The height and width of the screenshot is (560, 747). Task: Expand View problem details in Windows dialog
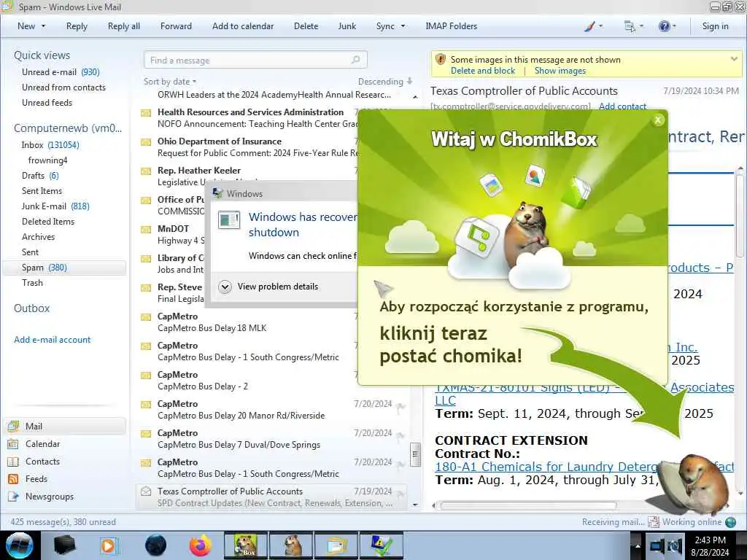[x=225, y=287]
